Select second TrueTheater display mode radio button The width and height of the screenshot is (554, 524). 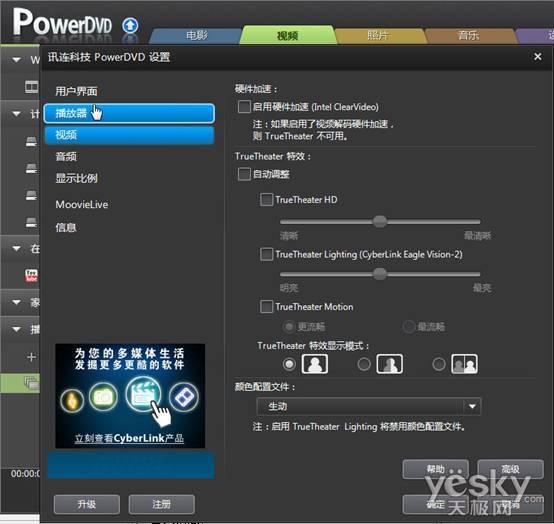click(364, 364)
